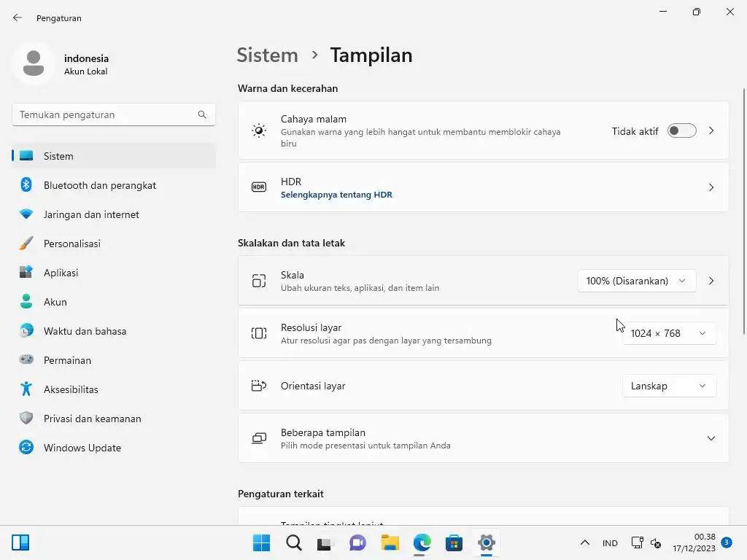Click the Windows Update sync icon
Image resolution: width=747 pixels, height=560 pixels.
tap(26, 447)
